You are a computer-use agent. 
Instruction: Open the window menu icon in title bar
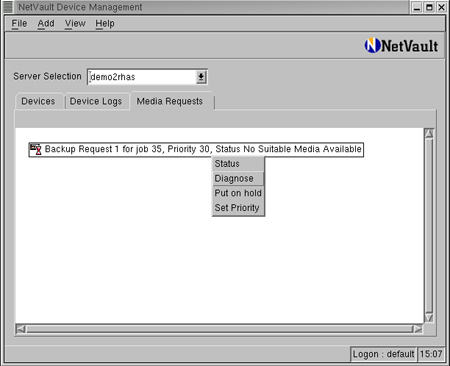click(x=8, y=7)
